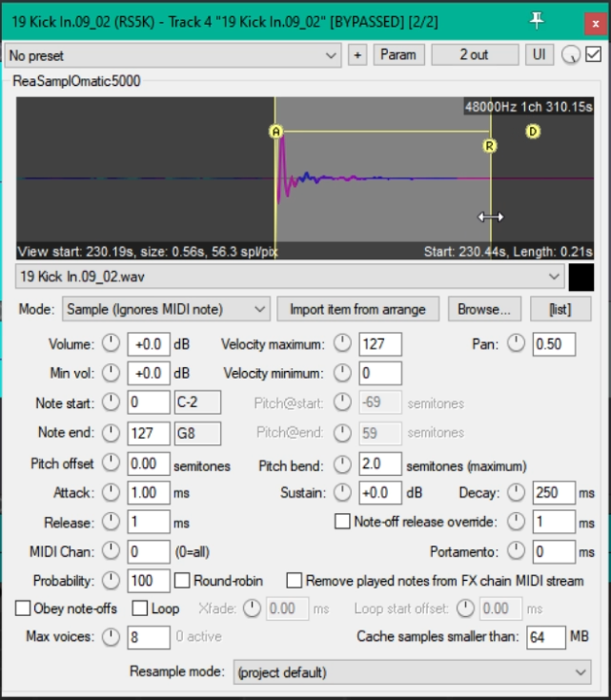
Task: Click the Sustain knob
Action: tap(342, 492)
